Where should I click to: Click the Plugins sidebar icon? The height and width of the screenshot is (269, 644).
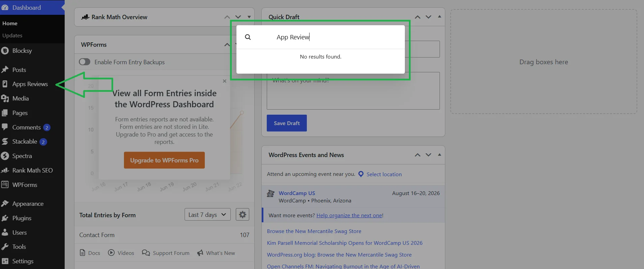(x=5, y=218)
